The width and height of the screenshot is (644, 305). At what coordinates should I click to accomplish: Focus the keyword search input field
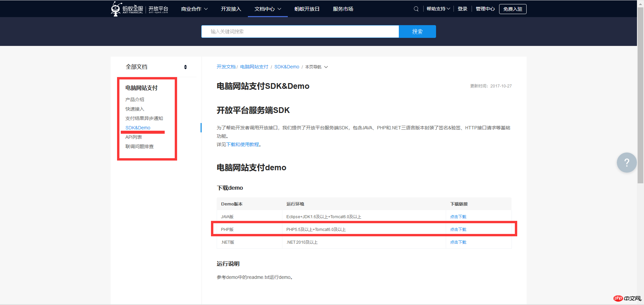300,32
